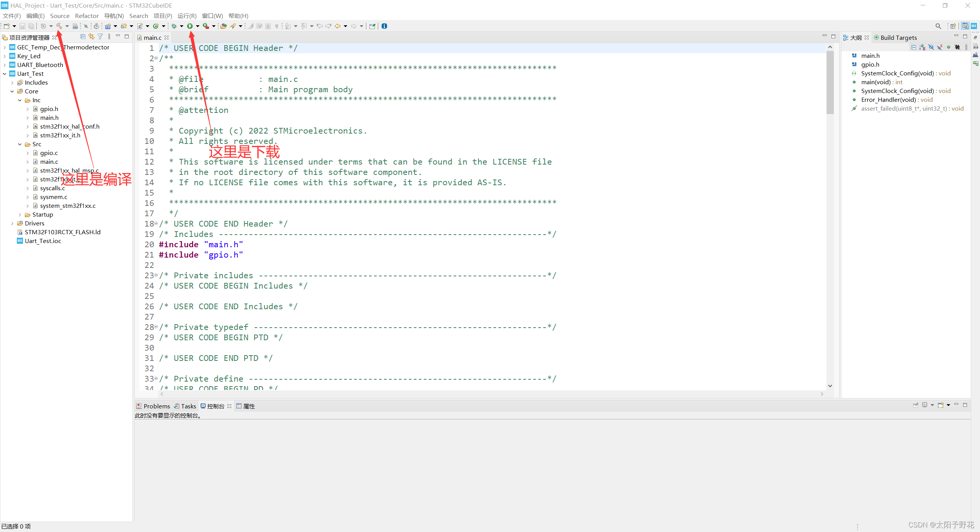Screen dimensions: 980x532
Task: Toggle Link with Editor in Project Explorer
Action: click(x=91, y=37)
